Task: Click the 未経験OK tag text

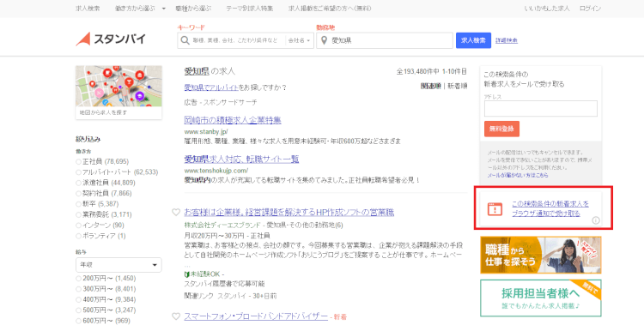Action: 204,274
